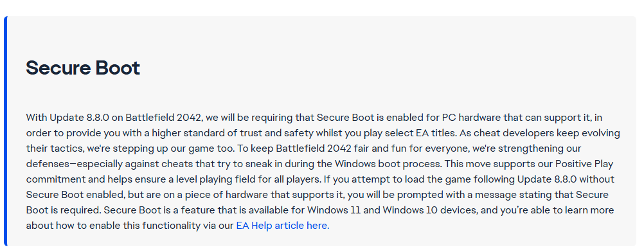Click the Secure Boot heading
Image resolution: width=644 pixels, height=252 pixels.
tap(83, 68)
